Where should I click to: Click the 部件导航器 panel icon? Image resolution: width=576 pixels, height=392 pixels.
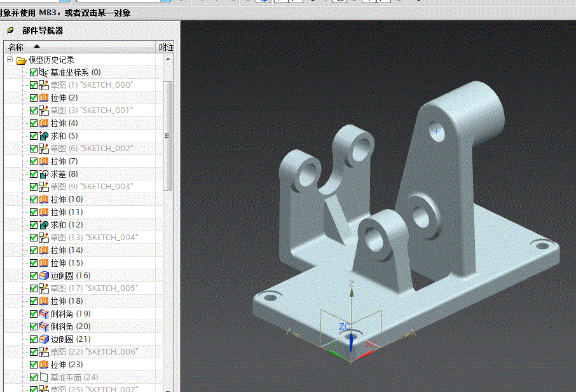pyautogui.click(x=10, y=30)
